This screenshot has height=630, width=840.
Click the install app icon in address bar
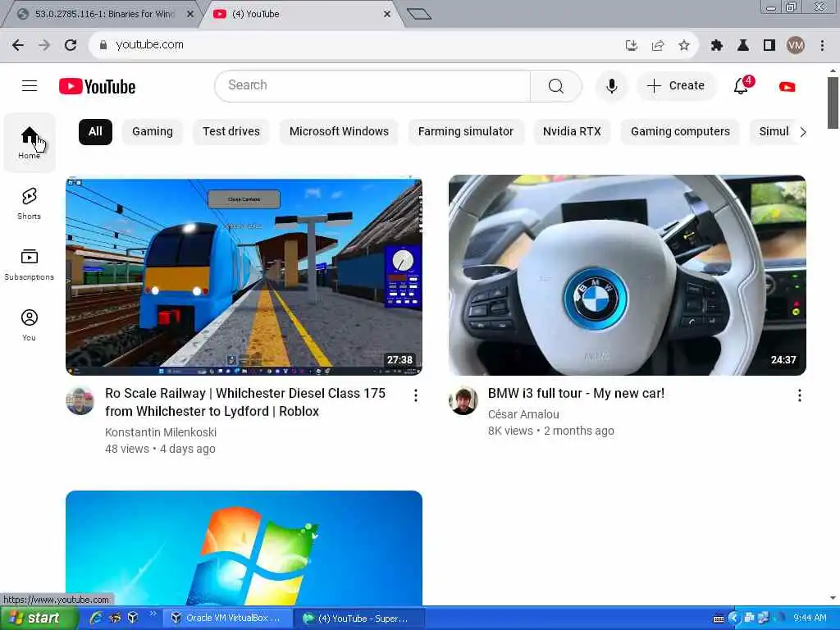pyautogui.click(x=632, y=46)
